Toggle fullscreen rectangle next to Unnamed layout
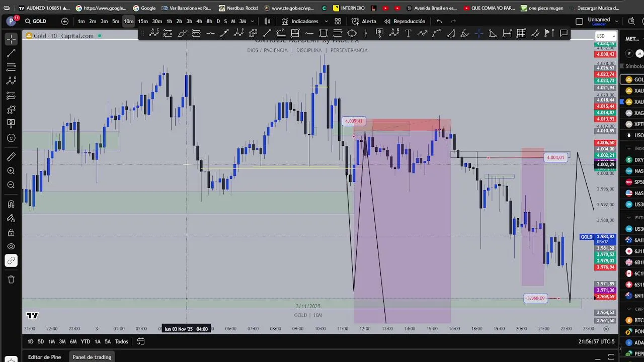 tap(579, 21)
